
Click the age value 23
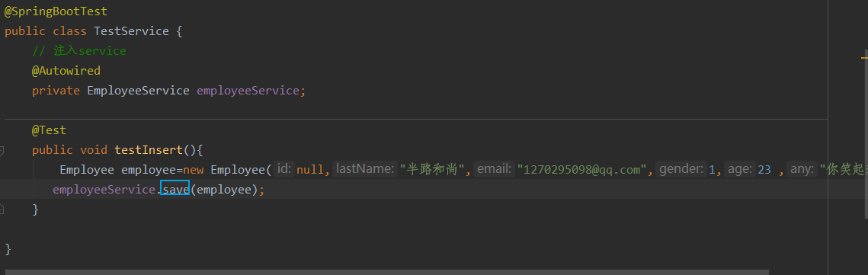(764, 170)
